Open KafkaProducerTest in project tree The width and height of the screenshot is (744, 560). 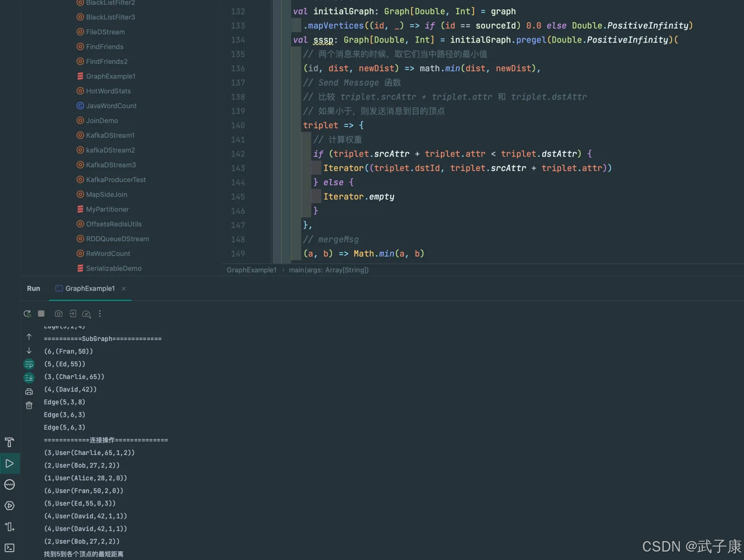(x=116, y=180)
